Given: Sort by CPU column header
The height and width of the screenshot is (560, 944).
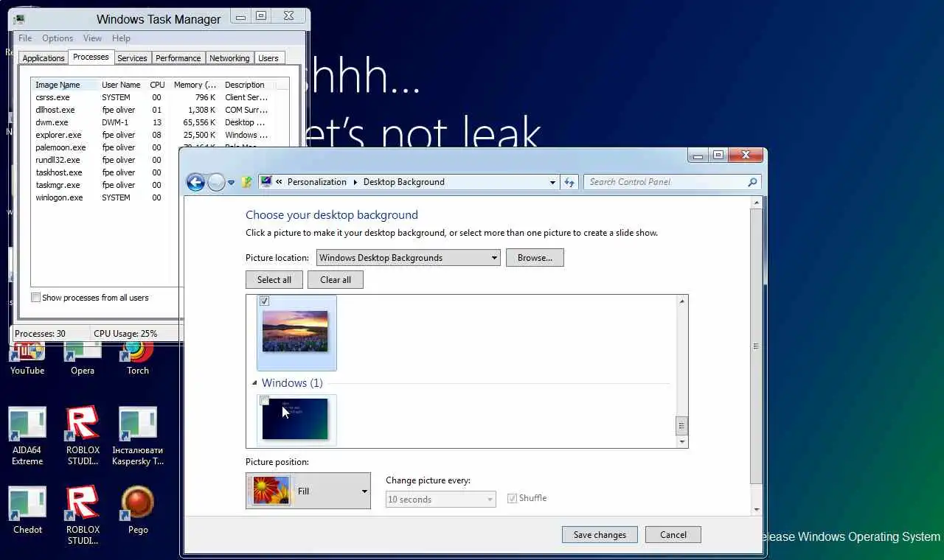Looking at the screenshot, I should tap(158, 85).
